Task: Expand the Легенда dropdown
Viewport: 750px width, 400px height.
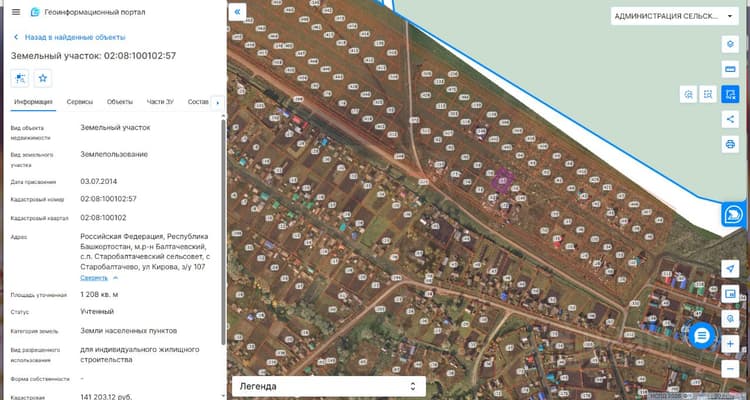Action: click(329, 386)
